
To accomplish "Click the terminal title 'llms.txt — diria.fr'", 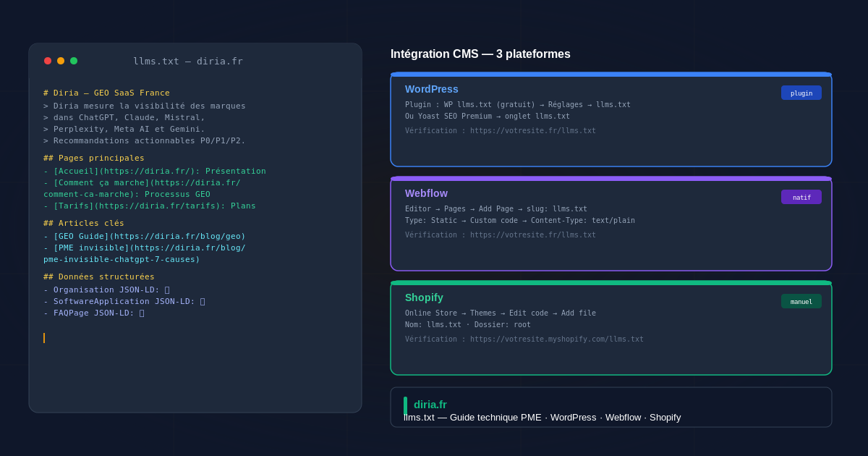I will click(188, 61).
